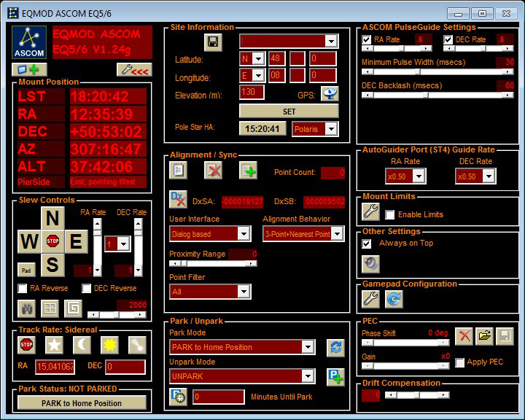This screenshot has width=525, height=420.
Task: Start solar tracking with sun icon
Action: (110, 345)
